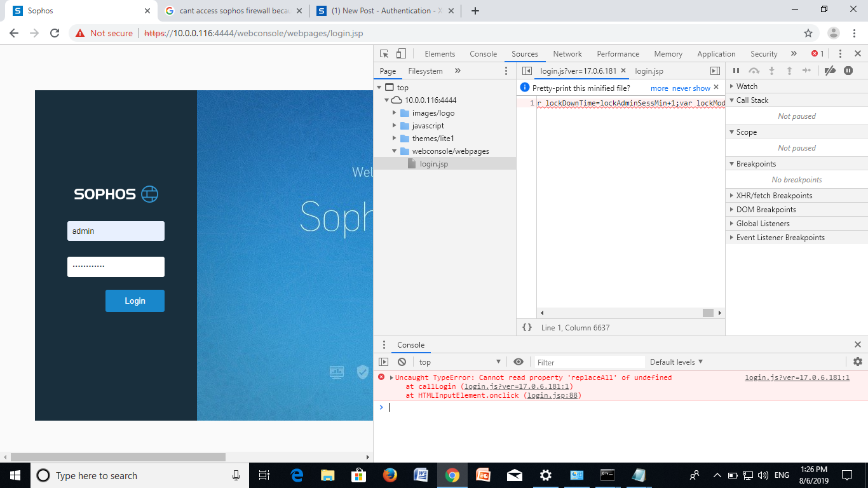
Task: Expand the Watch section
Action: tap(747, 86)
